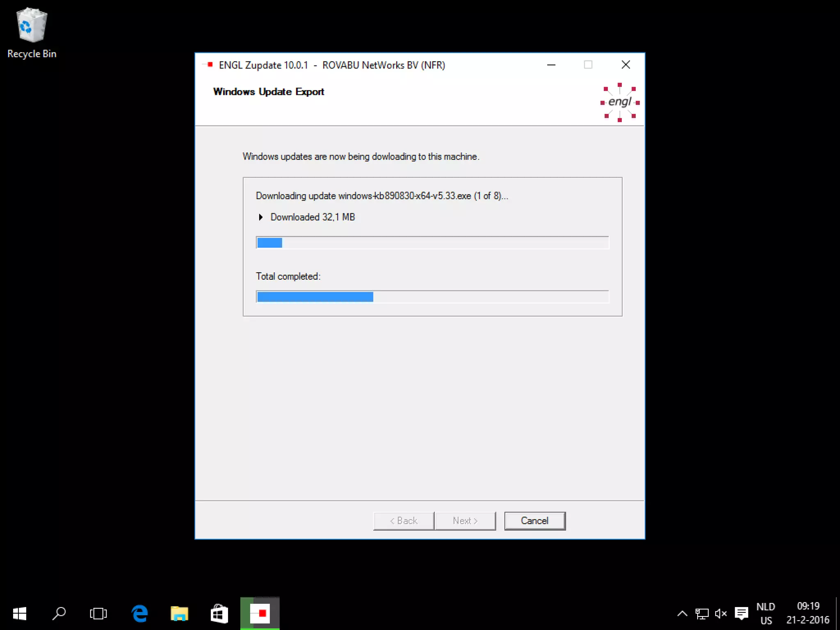The image size is (840, 630).
Task: Open the Recycle Bin desktop icon
Action: pyautogui.click(x=32, y=33)
